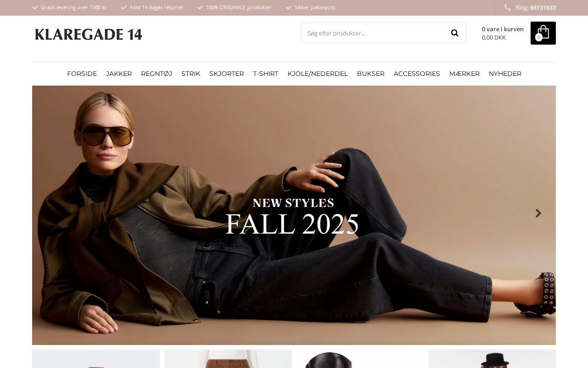Advance slideshow with right chevron arrow
The image size is (588, 368).
coord(538,213)
